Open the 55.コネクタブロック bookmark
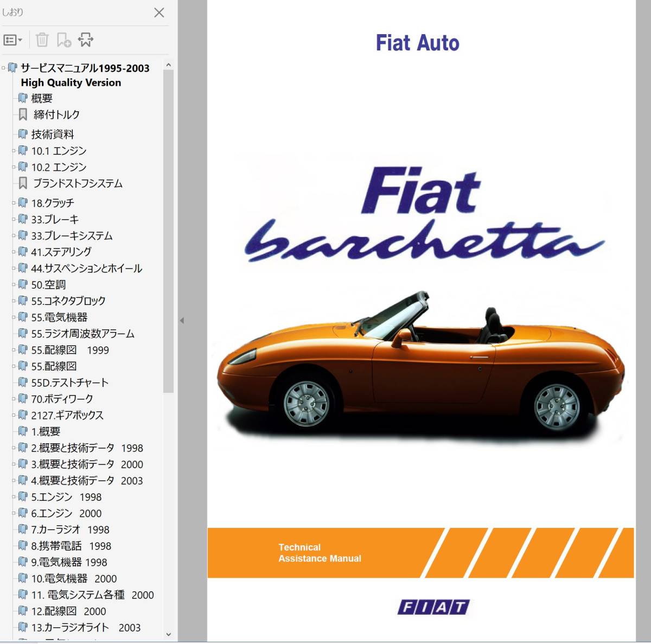 pos(68,301)
